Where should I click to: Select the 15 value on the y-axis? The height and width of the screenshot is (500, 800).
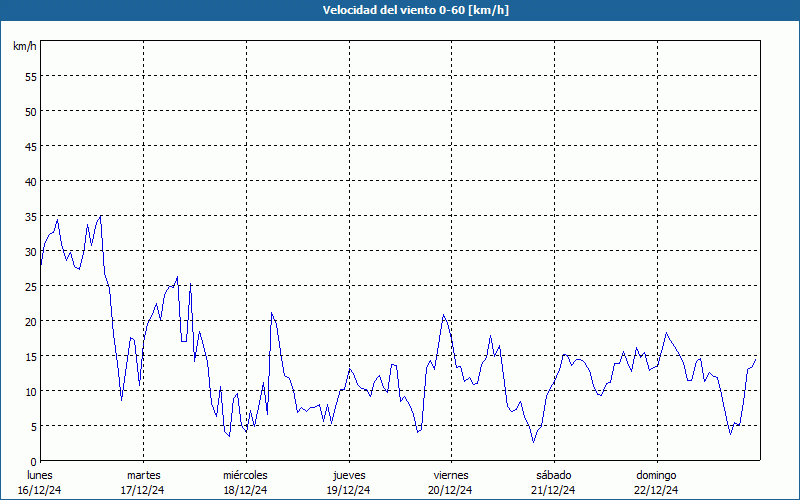(x=31, y=357)
